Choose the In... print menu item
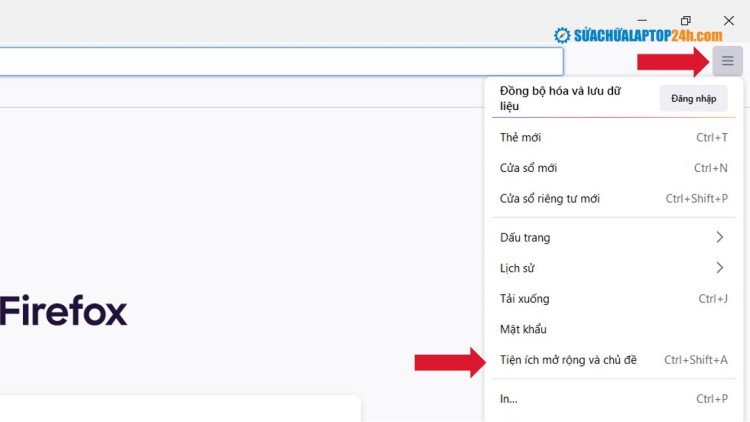 (614, 399)
